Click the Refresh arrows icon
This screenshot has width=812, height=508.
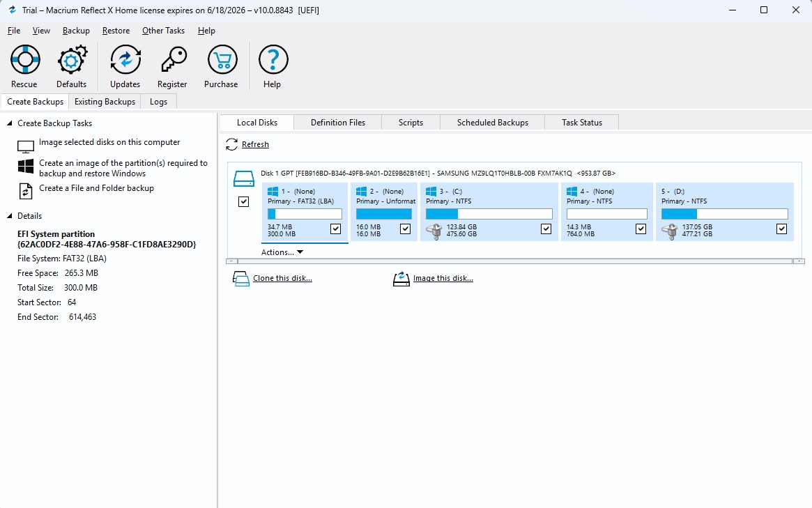click(231, 144)
